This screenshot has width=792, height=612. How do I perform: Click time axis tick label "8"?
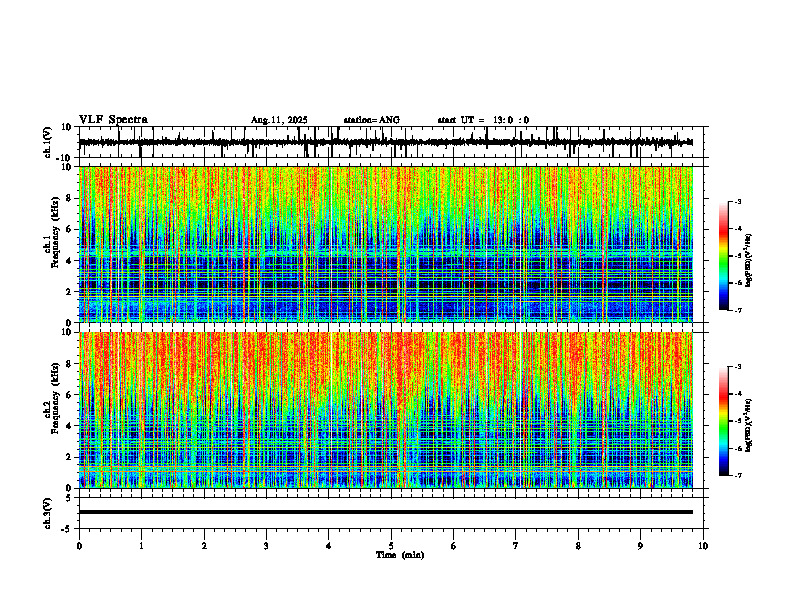578,546
